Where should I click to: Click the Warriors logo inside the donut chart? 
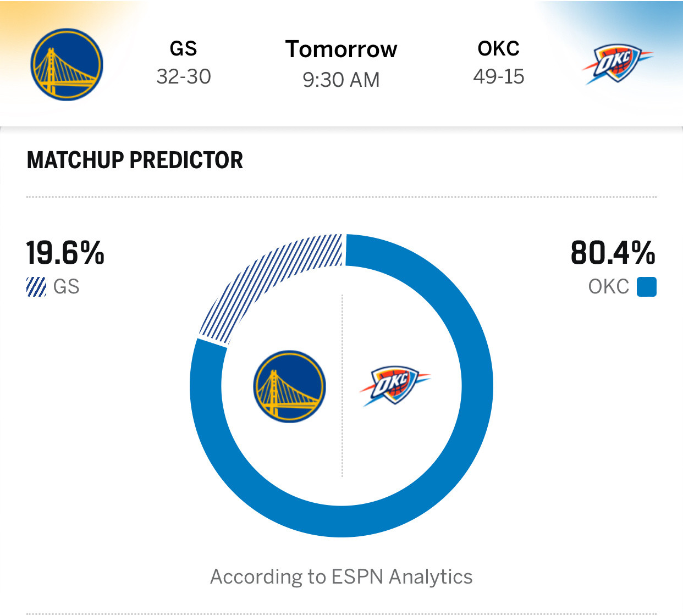coord(289,386)
